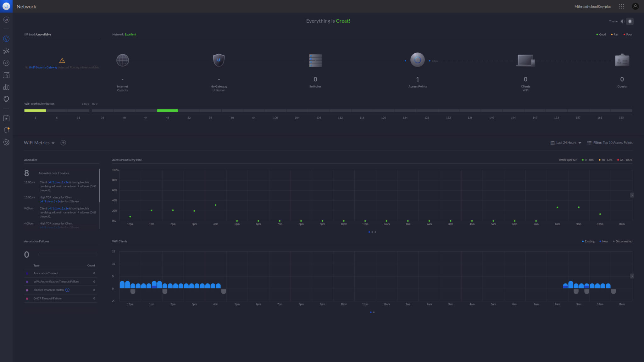Open the Last 24 Hours time range dropdown
644x362 pixels.
pyautogui.click(x=565, y=143)
